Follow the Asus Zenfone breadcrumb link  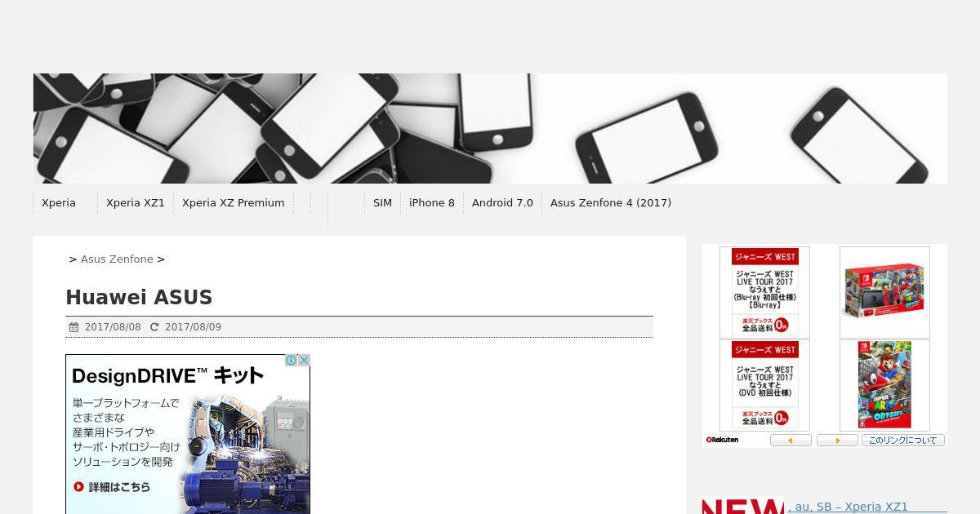point(117,259)
